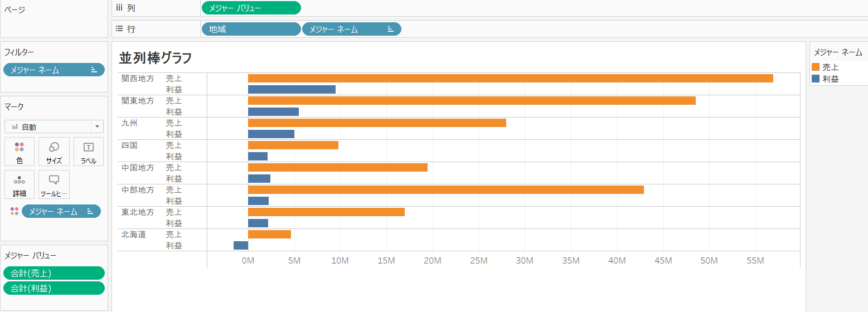Click the フィルター shelf heading
Screen dimensions: 868x312
click(19, 52)
